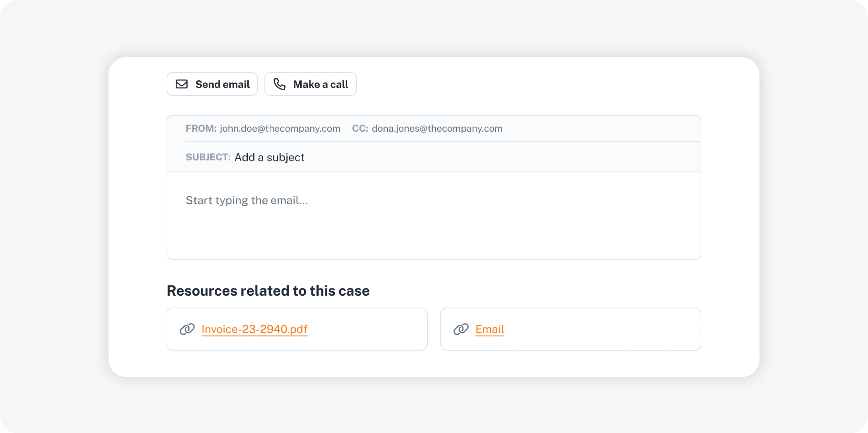The image size is (868, 433).
Task: Click the chain icon beside Invoice-23-2940.pdf
Action: (x=187, y=329)
